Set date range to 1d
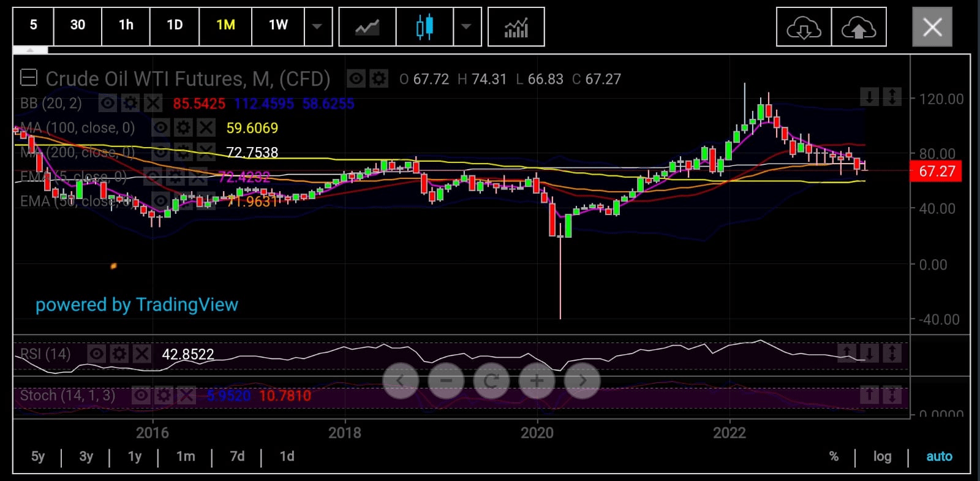Image resolution: width=980 pixels, height=481 pixels. click(x=287, y=456)
